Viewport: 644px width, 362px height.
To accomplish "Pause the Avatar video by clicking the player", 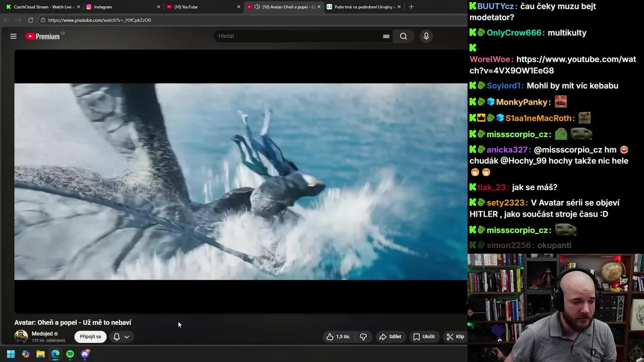I will tap(240, 182).
